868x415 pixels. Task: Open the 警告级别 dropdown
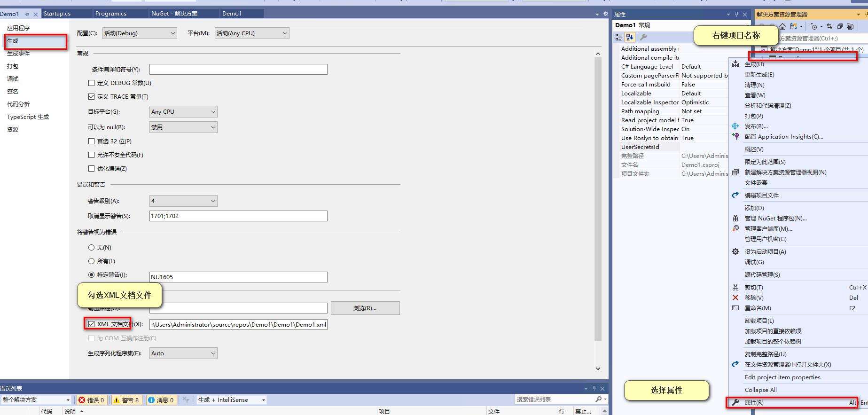pyautogui.click(x=183, y=201)
